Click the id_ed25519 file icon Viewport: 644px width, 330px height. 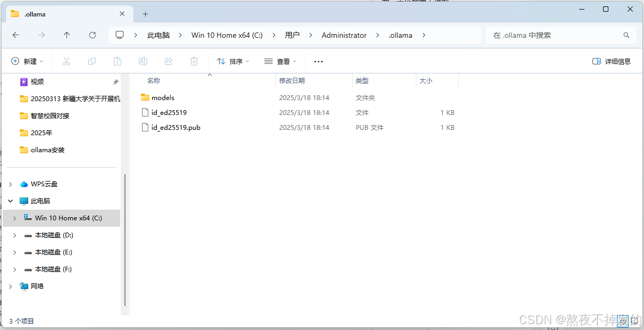click(145, 112)
